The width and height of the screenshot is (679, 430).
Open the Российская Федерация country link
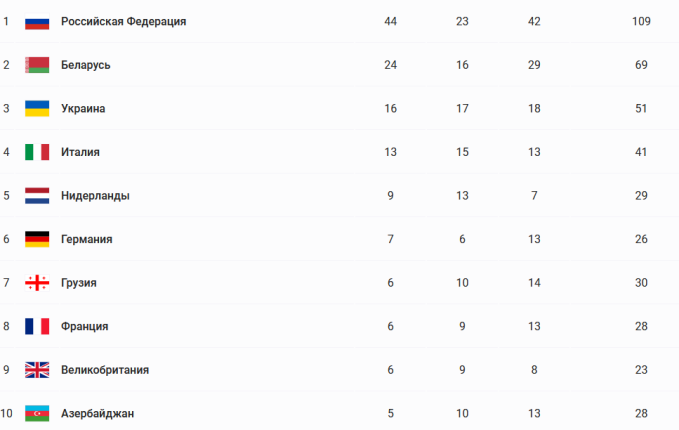coord(123,21)
